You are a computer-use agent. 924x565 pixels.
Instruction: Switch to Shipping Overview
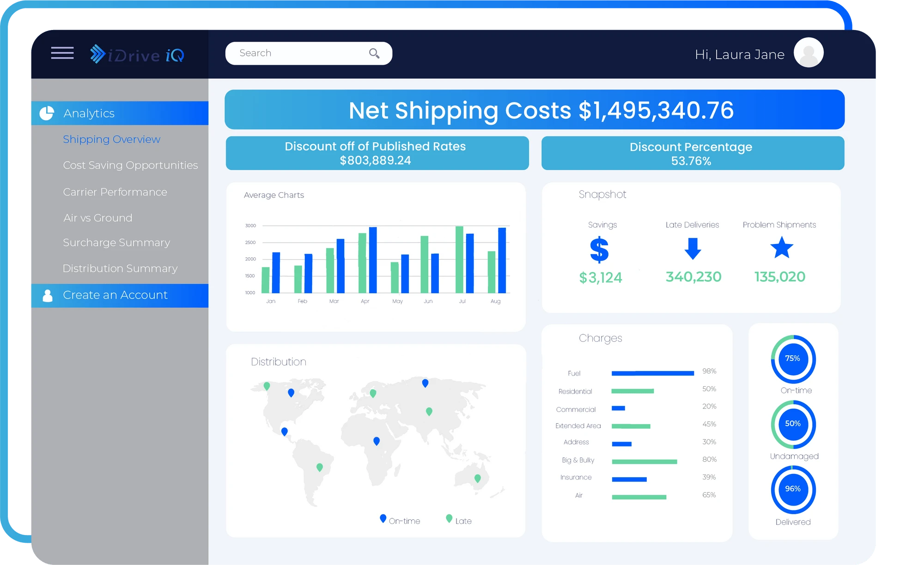(111, 139)
